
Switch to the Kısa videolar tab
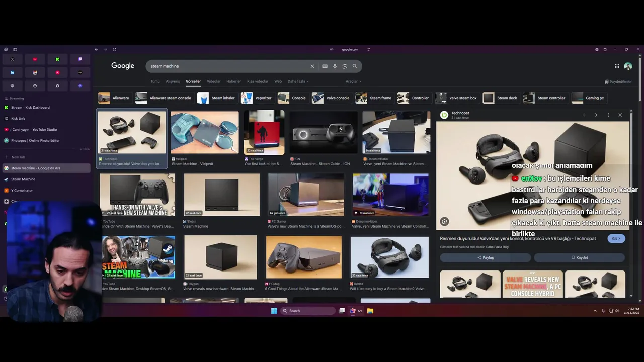coord(258,81)
